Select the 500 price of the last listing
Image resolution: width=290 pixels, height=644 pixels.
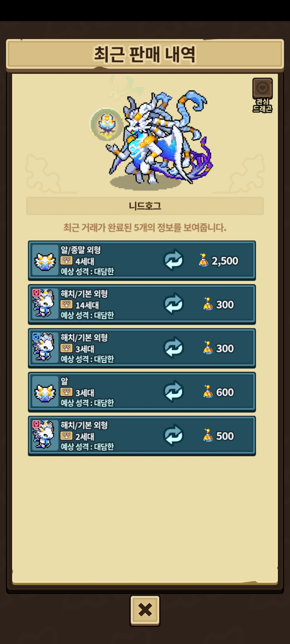click(x=225, y=436)
